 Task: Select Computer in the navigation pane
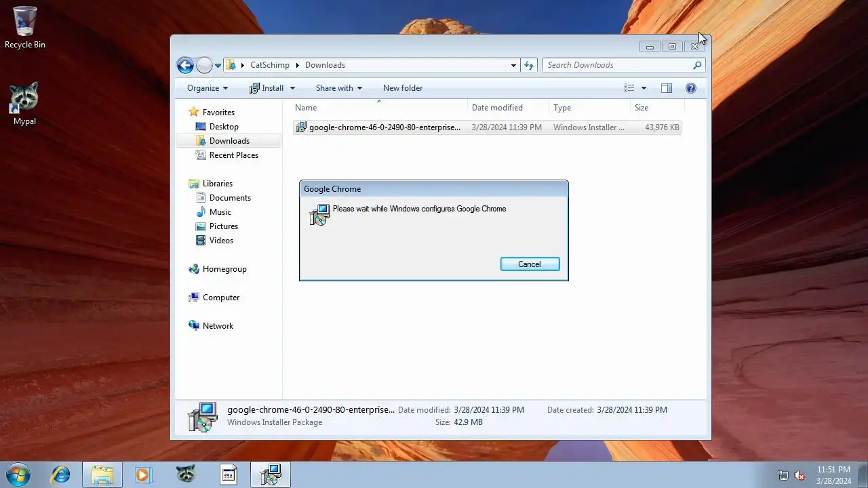(221, 298)
